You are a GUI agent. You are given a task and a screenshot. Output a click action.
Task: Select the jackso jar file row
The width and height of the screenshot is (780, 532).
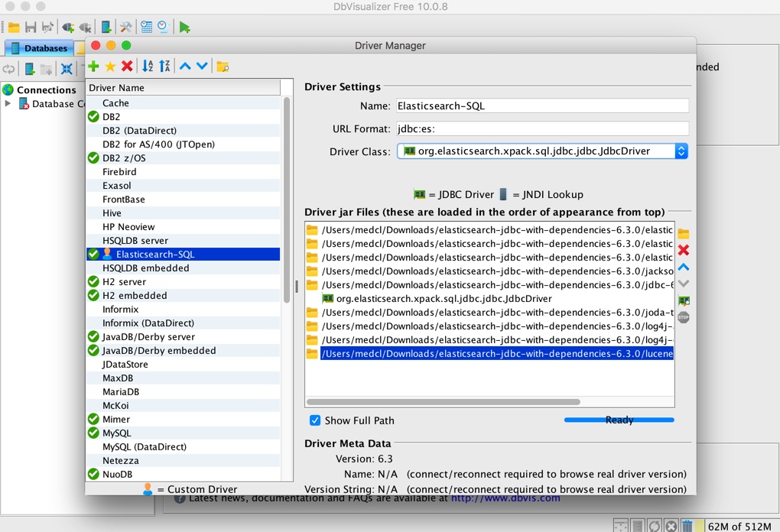click(x=489, y=271)
